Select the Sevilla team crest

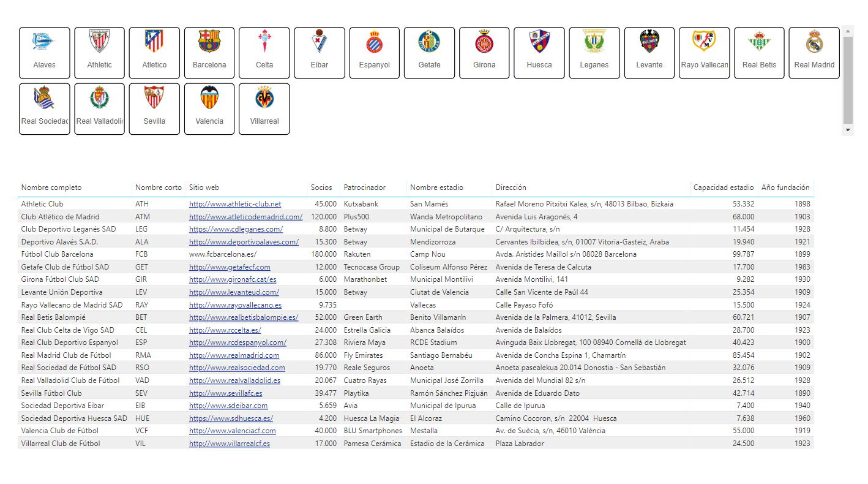click(x=154, y=109)
